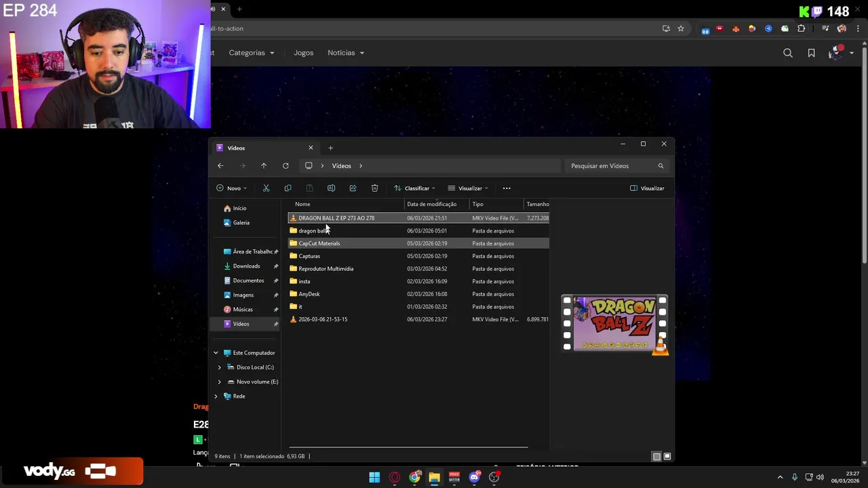Open the Novo dropdown
This screenshot has height=488, width=868.
click(x=231, y=188)
